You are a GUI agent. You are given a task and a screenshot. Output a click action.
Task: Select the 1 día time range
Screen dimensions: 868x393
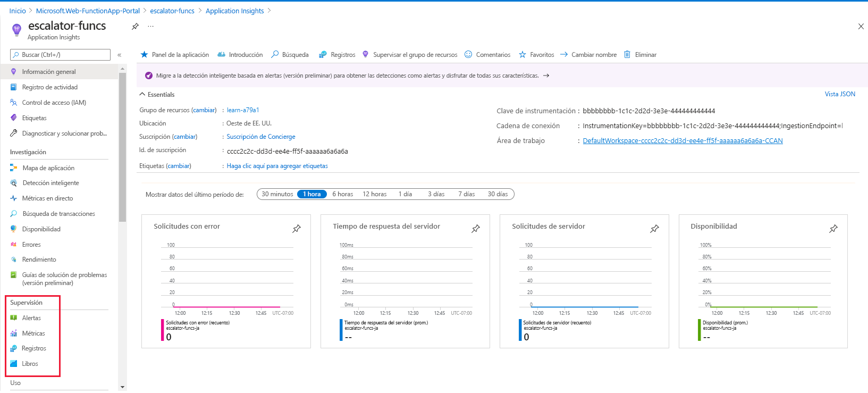coord(406,194)
